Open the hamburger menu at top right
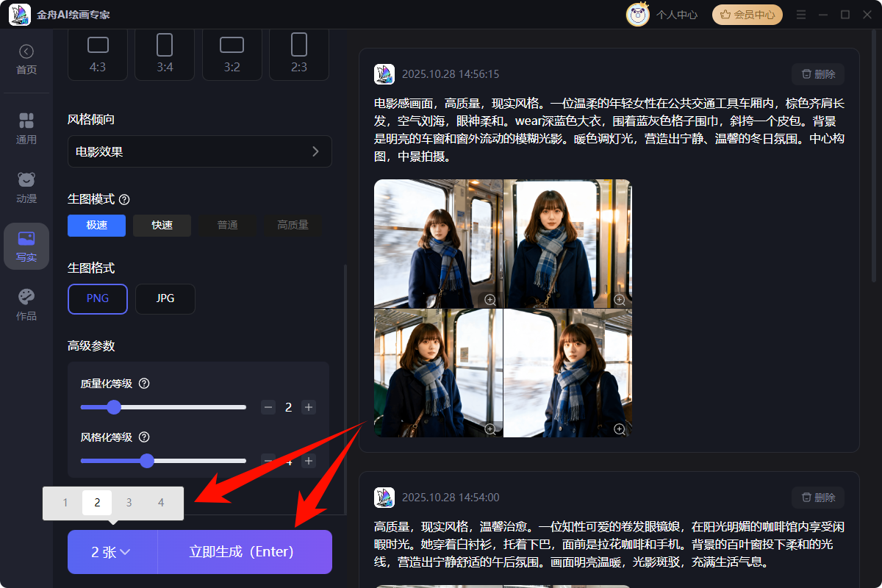Screen dimensions: 882x588 pyautogui.click(x=800, y=14)
